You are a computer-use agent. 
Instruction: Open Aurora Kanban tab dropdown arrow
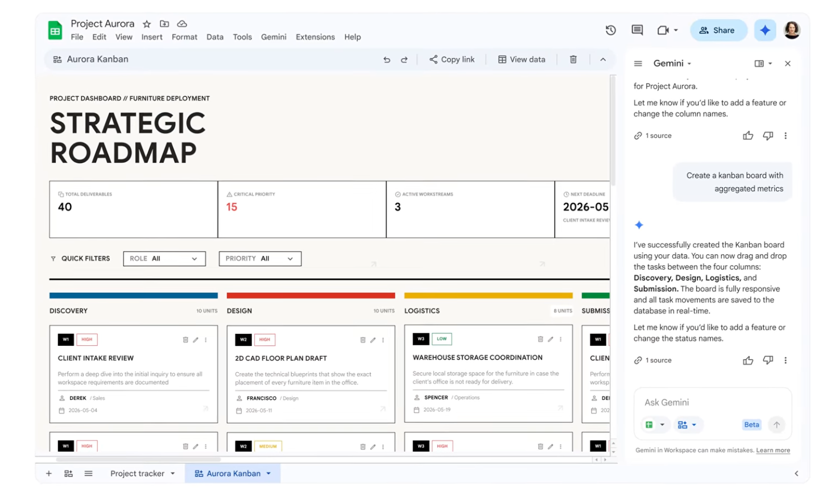tap(268, 473)
